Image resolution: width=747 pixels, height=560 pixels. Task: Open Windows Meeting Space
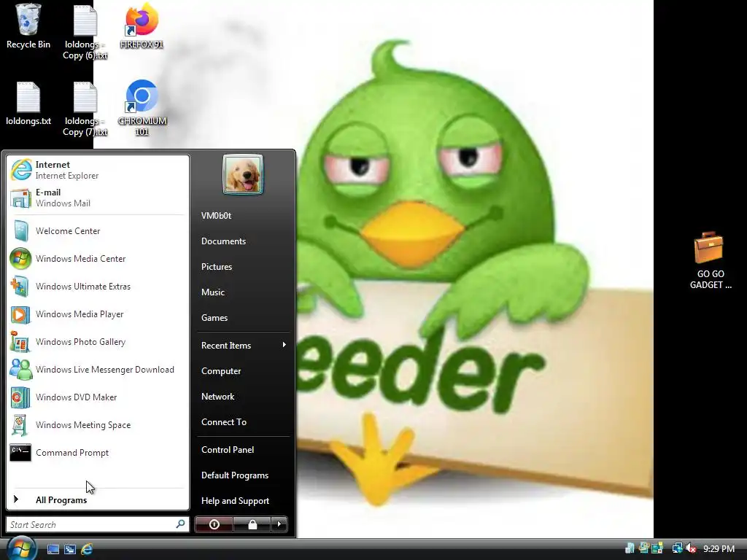click(x=98, y=425)
